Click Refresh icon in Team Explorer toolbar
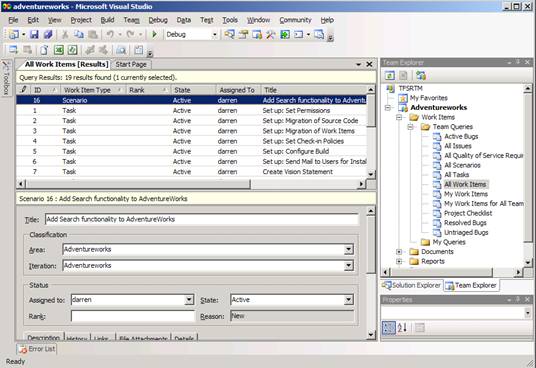Screen dimensions: 536x368 click(390, 76)
